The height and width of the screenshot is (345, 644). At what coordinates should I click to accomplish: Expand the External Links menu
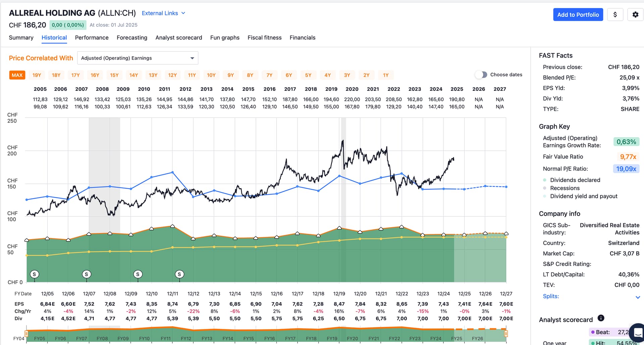pos(163,13)
